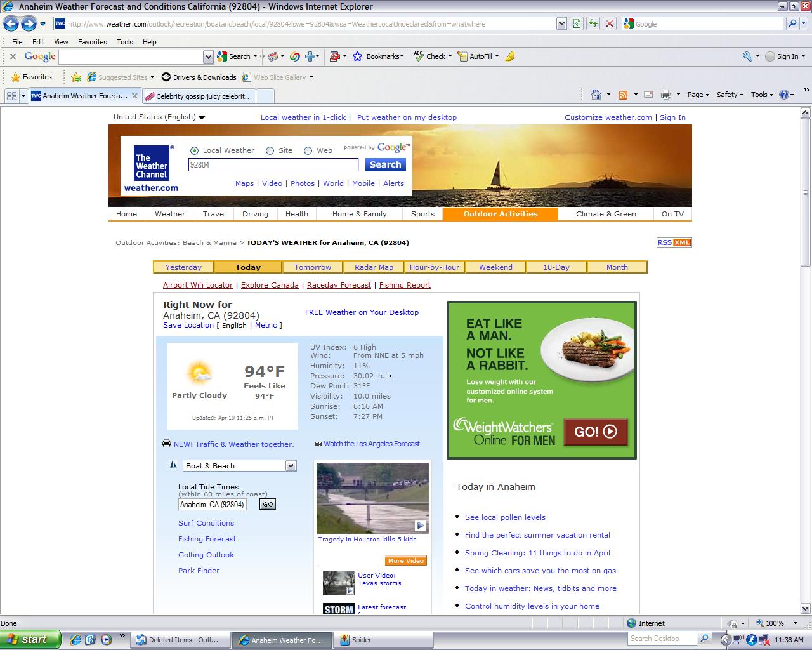
Task: Expand the Boat & Beach dropdown
Action: [x=291, y=466]
